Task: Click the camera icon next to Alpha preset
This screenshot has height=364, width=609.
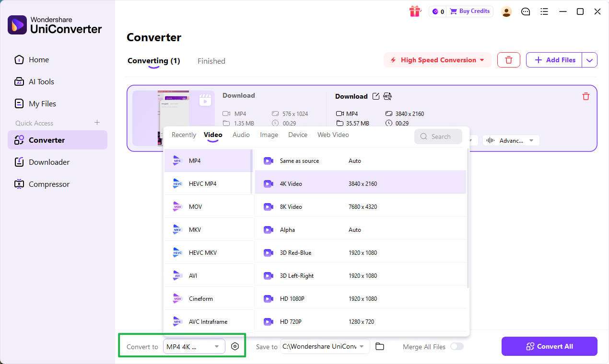Action: pyautogui.click(x=269, y=229)
